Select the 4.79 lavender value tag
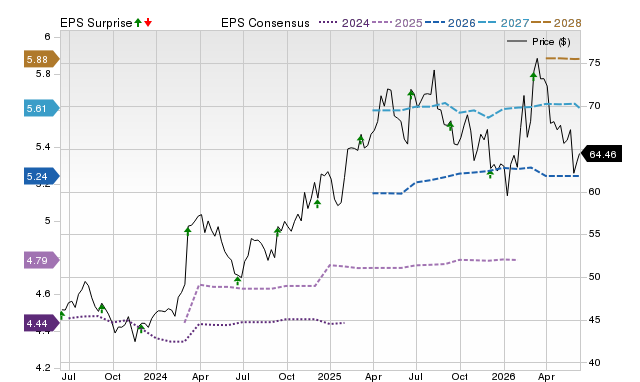640x382 pixels. 42,260
